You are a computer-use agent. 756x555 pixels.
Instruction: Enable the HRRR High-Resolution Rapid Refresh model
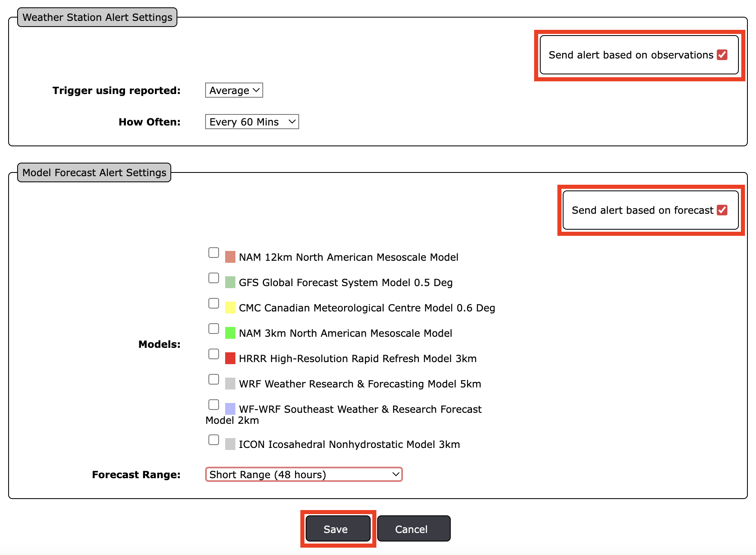pos(214,354)
